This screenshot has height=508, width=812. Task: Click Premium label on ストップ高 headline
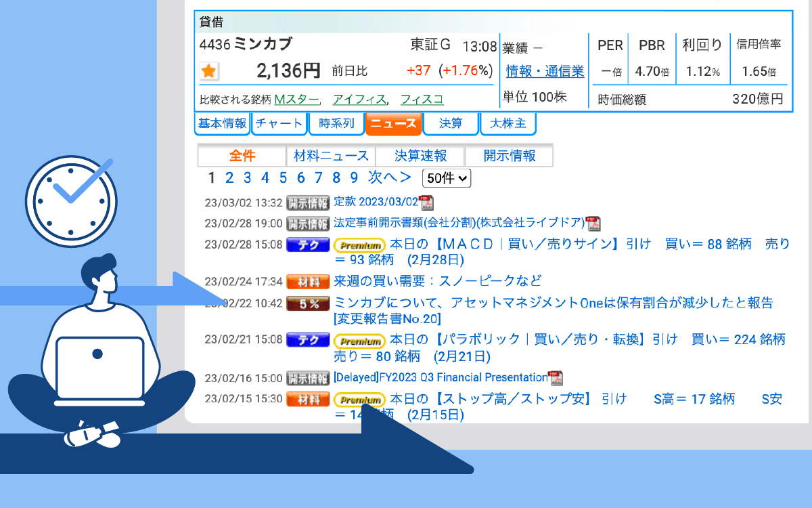click(x=360, y=400)
